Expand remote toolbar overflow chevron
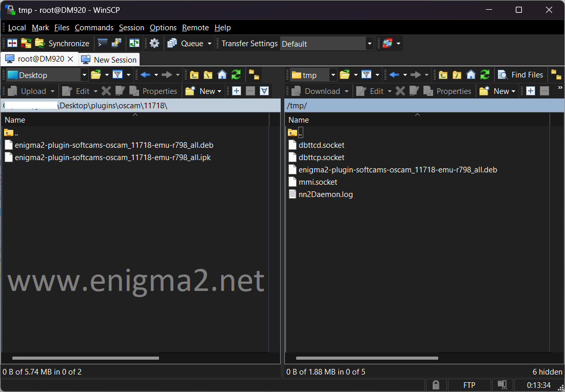565x392 pixels. pos(560,88)
